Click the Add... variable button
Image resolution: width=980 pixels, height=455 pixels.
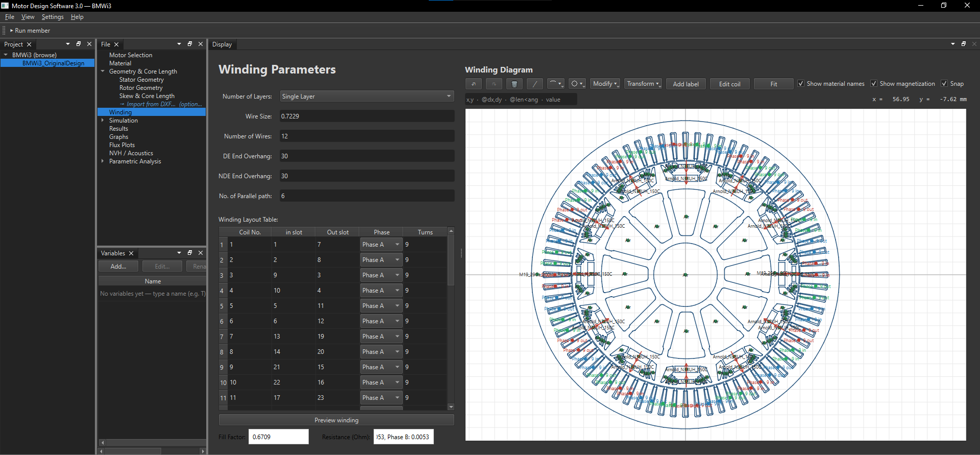coord(118,267)
